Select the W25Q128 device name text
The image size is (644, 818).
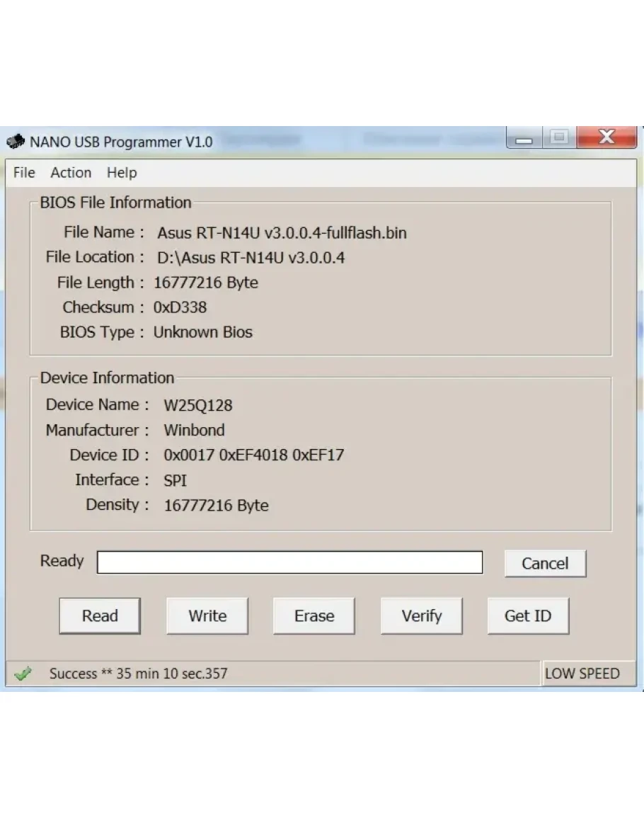pyautogui.click(x=198, y=405)
